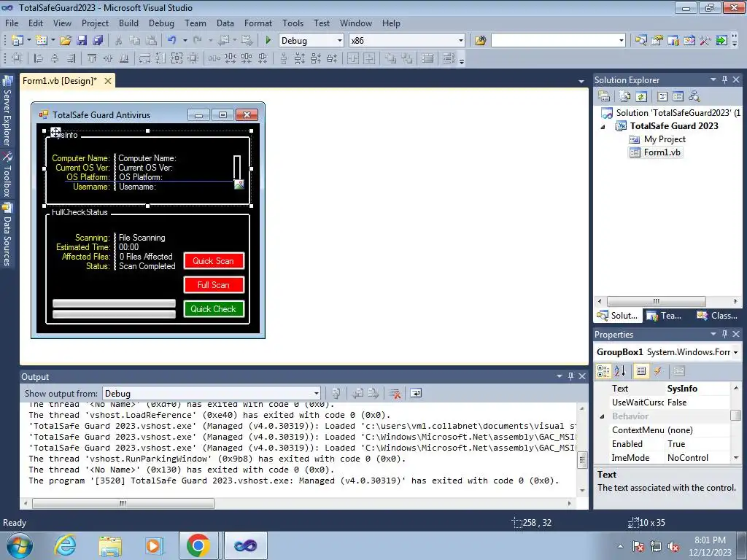Open the active documents list arrow
The width and height of the screenshot is (747, 560).
[581, 82]
